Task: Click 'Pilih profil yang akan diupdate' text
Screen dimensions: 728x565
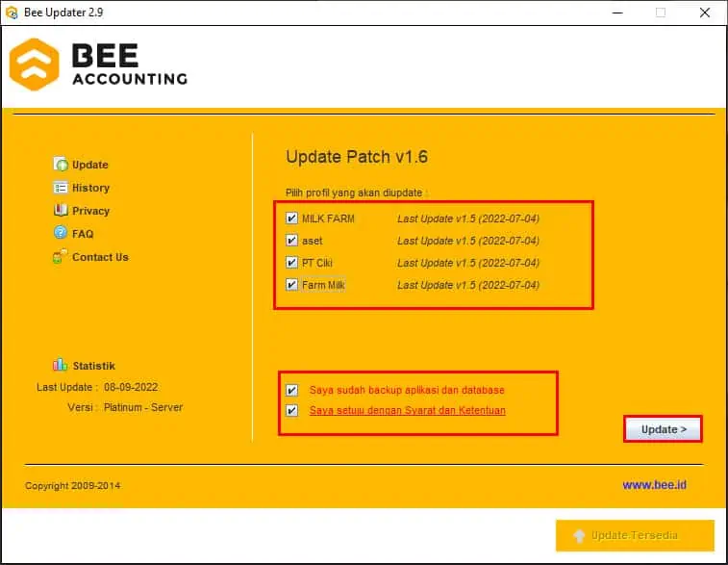Action: pyautogui.click(x=354, y=193)
